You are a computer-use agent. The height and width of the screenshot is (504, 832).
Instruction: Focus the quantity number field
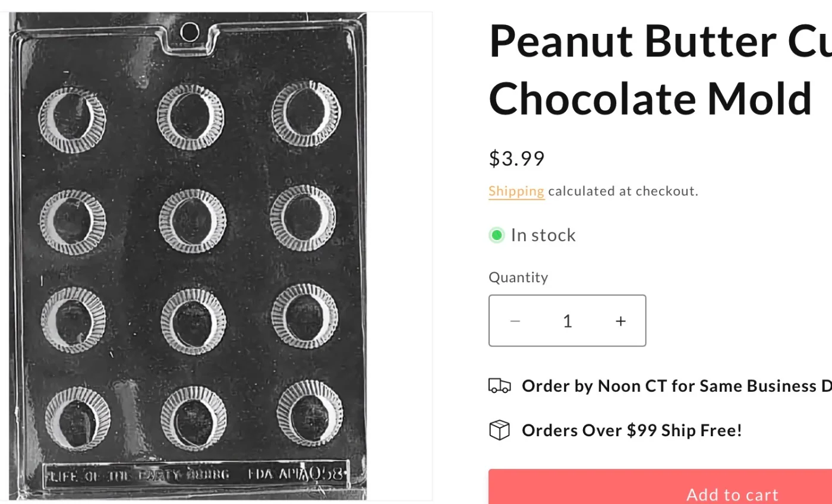tap(568, 321)
